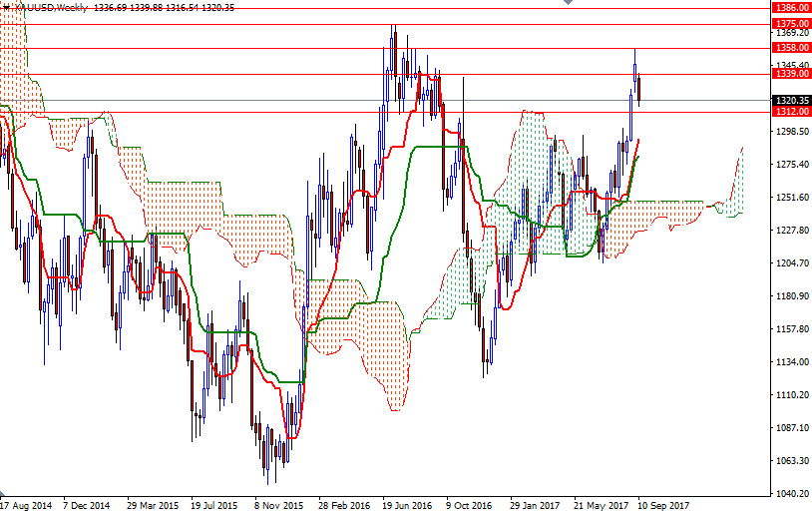
Task: Click the latest red weekly candle near 1339
Action: [638, 88]
